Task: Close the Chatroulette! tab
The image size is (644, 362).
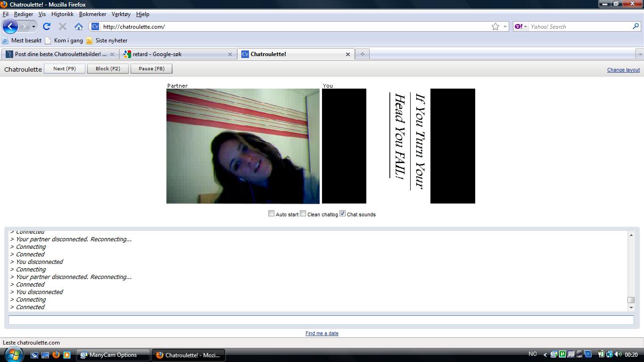Action: click(x=348, y=54)
